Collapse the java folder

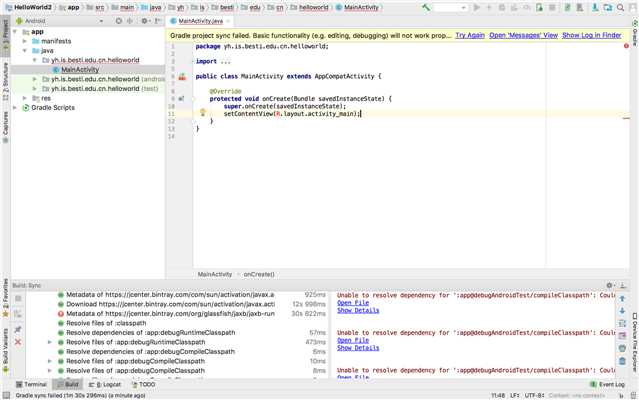pyautogui.click(x=25, y=51)
